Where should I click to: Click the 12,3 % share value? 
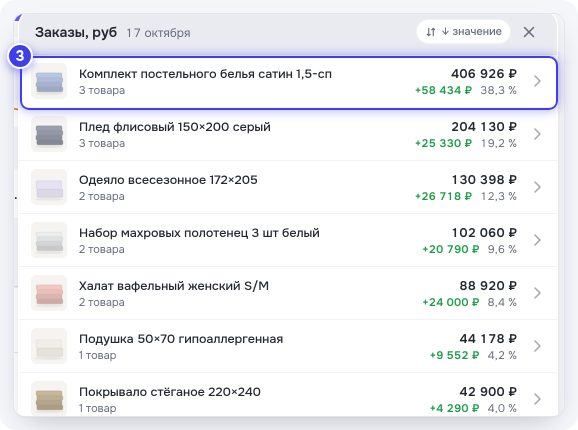click(498, 196)
